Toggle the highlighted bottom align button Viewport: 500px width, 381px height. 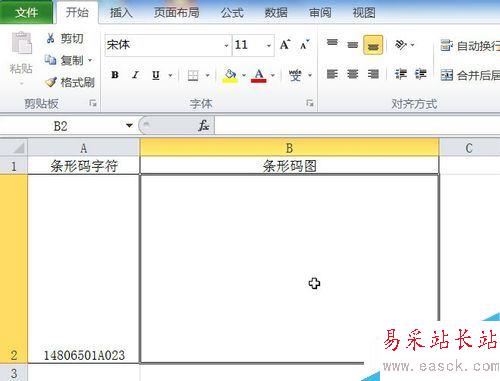pyautogui.click(x=373, y=45)
